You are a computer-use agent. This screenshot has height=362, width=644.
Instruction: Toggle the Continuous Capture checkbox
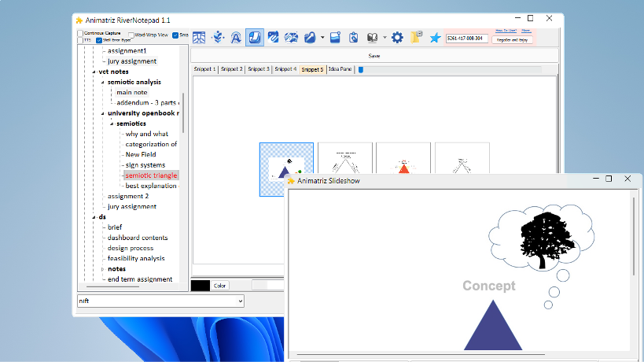(80, 33)
